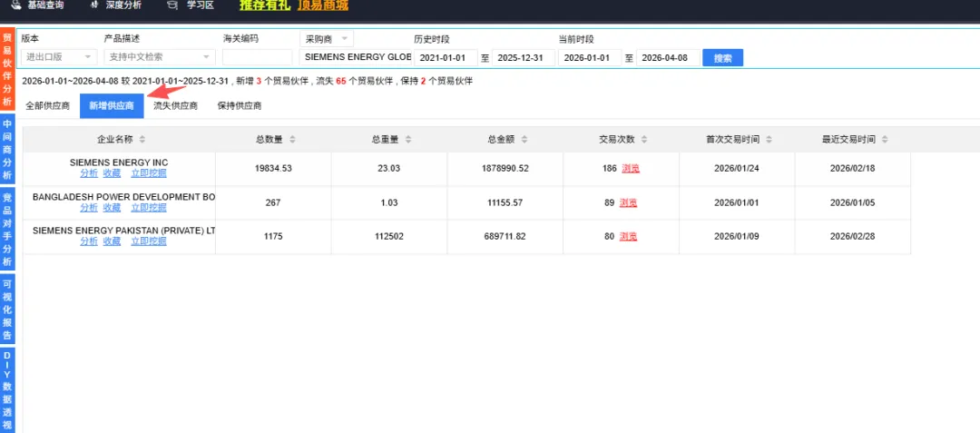Click 收藏 for SIEMENS ENERGY PAKISTAN
The width and height of the screenshot is (980, 433).
point(112,241)
